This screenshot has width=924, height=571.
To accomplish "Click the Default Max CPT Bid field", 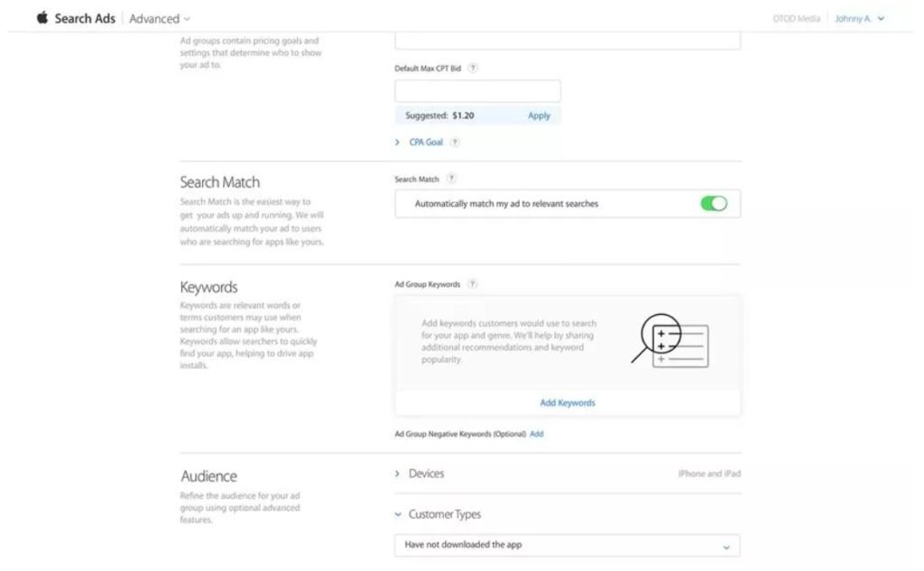I will coord(477,91).
